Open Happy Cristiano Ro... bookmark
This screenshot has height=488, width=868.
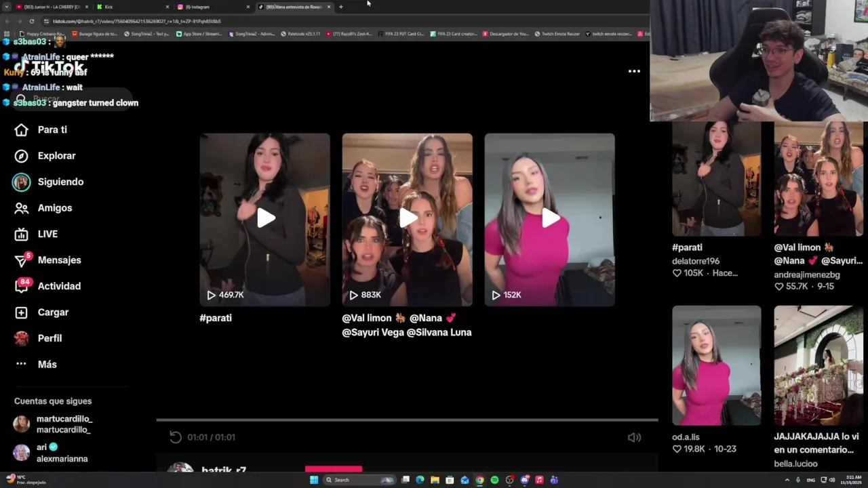pyautogui.click(x=42, y=34)
